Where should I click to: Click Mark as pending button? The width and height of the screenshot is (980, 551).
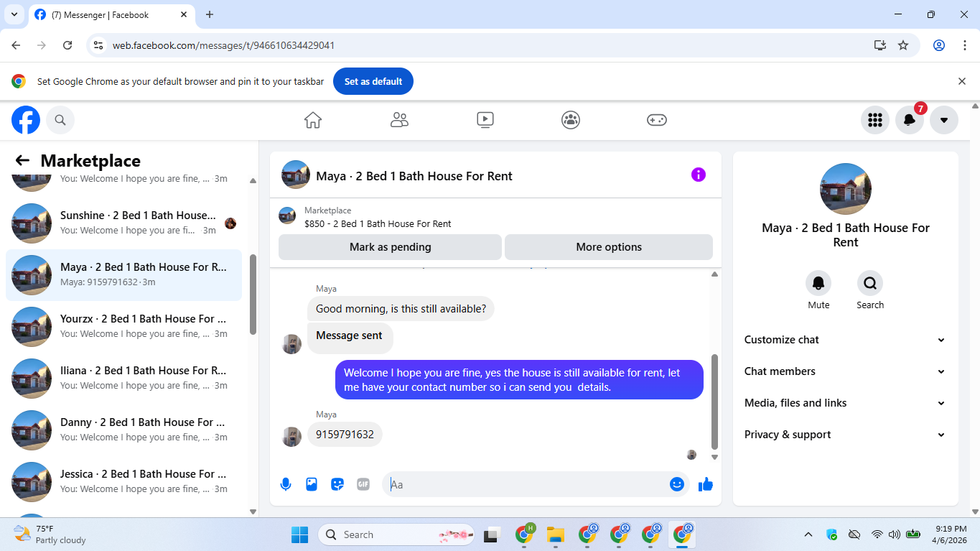390,247
